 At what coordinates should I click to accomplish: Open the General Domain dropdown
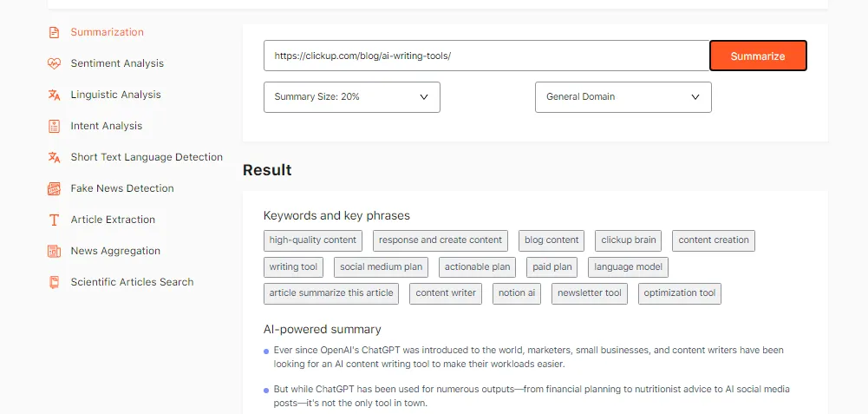[x=623, y=97]
